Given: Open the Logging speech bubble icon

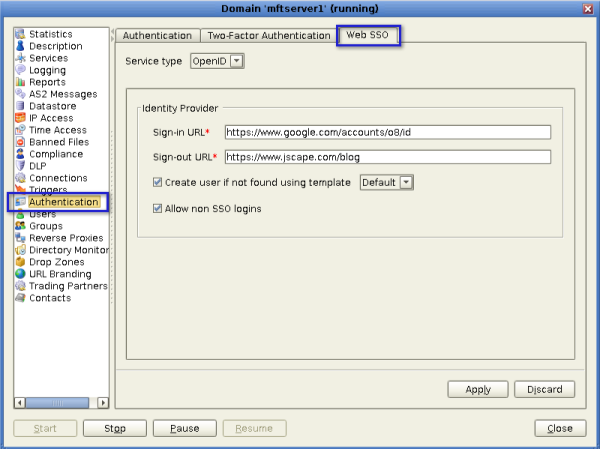Looking at the screenshot, I should click(x=20, y=70).
